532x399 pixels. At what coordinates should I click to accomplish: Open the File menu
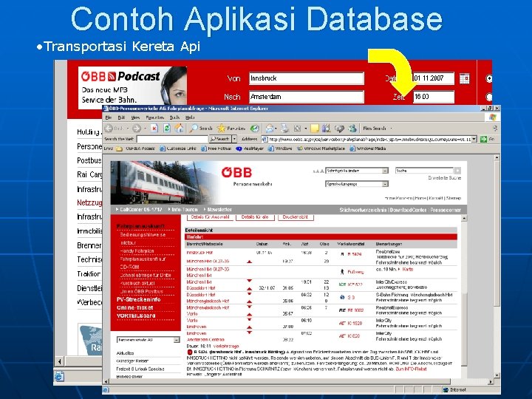109,117
